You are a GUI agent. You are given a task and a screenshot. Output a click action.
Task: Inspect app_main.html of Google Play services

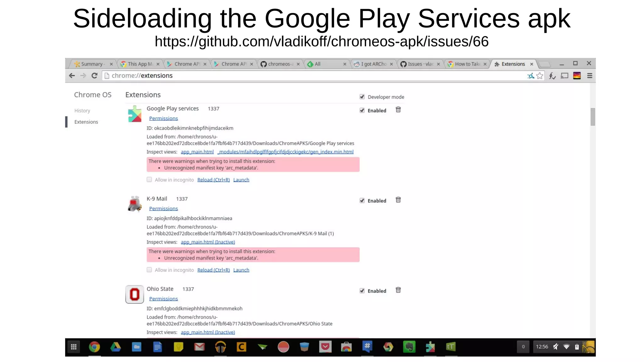[197, 152]
